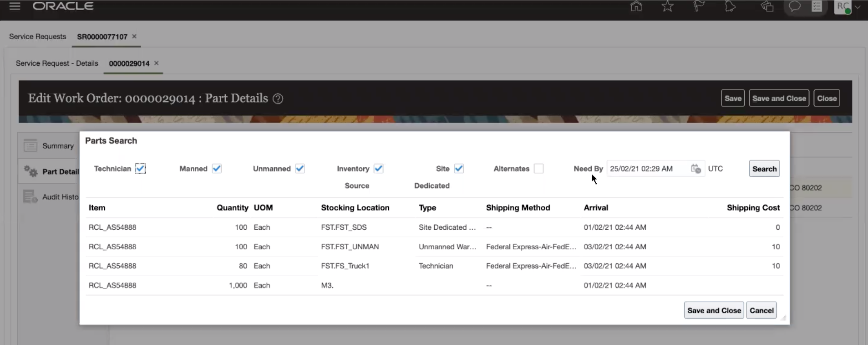Click Save in work order header
The height and width of the screenshot is (345, 868).
coord(733,98)
